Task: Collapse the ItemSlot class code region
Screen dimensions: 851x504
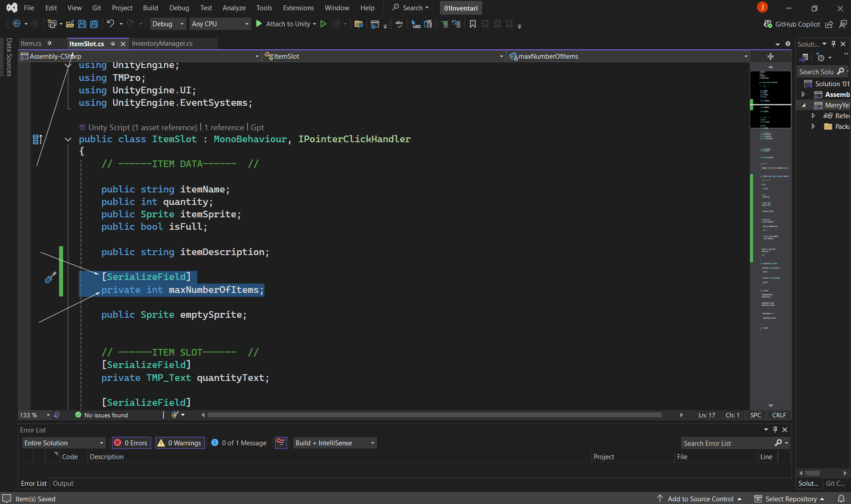Action: (68, 139)
